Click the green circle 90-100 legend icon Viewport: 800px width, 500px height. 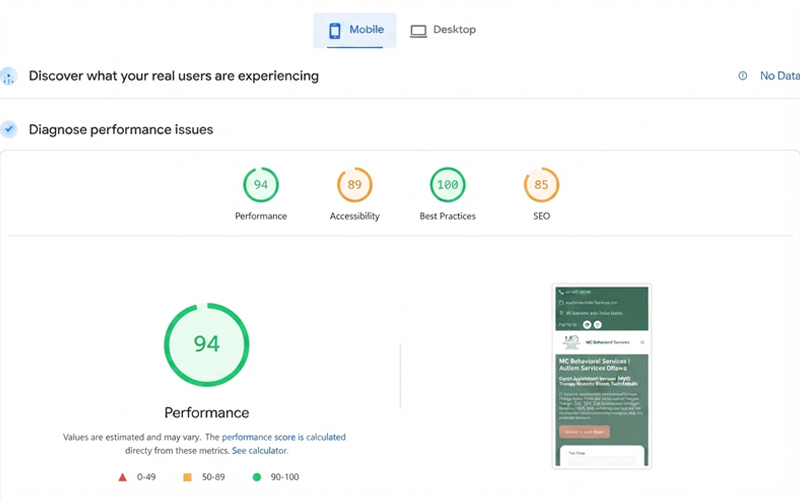(x=257, y=477)
